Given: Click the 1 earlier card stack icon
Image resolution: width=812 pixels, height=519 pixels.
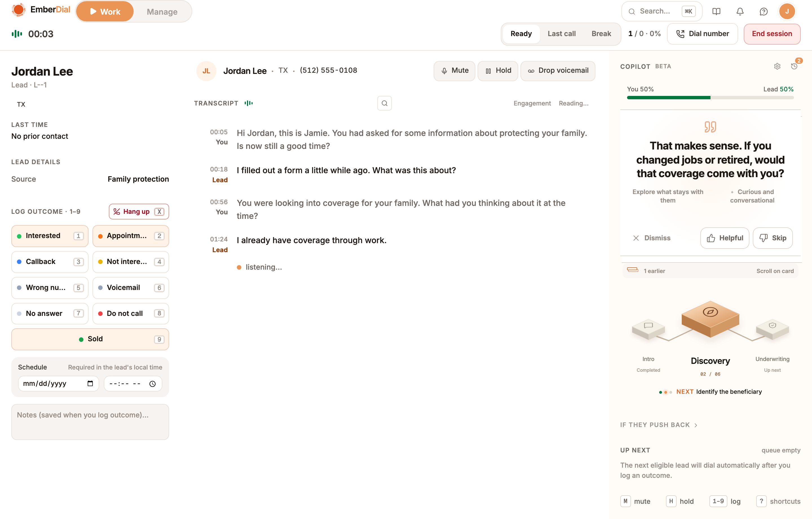Looking at the screenshot, I should coord(633,270).
